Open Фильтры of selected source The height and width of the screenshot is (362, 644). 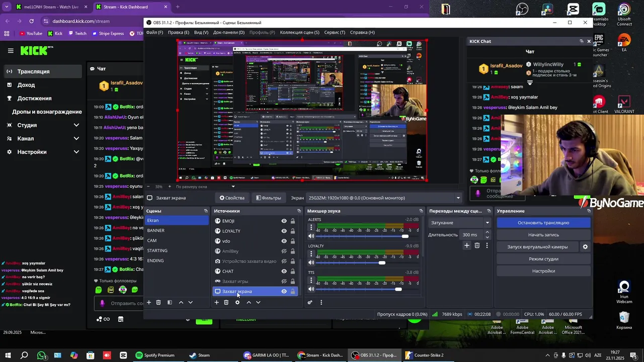click(x=269, y=198)
